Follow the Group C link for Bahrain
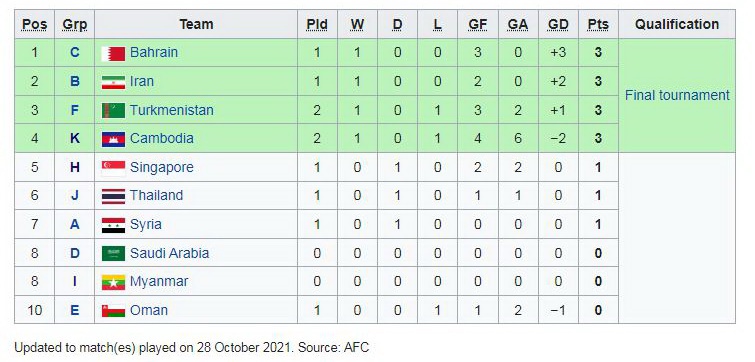 point(75,52)
